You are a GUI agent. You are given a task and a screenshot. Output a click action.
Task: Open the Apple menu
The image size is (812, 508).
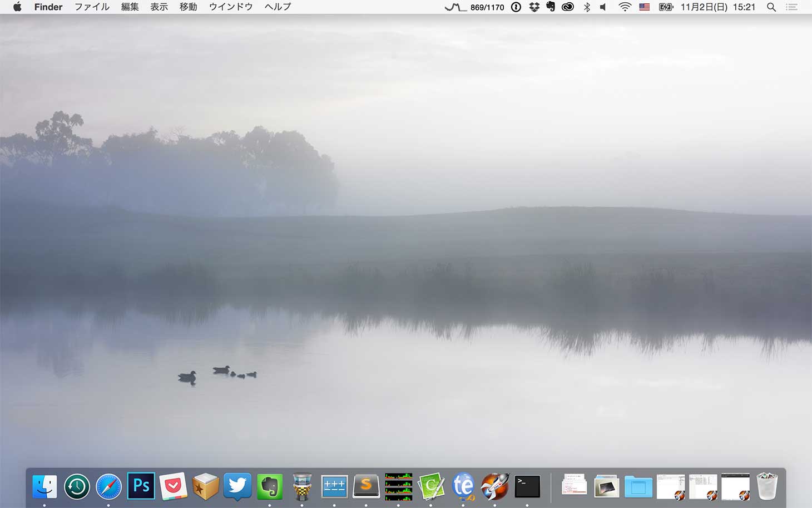click(17, 7)
